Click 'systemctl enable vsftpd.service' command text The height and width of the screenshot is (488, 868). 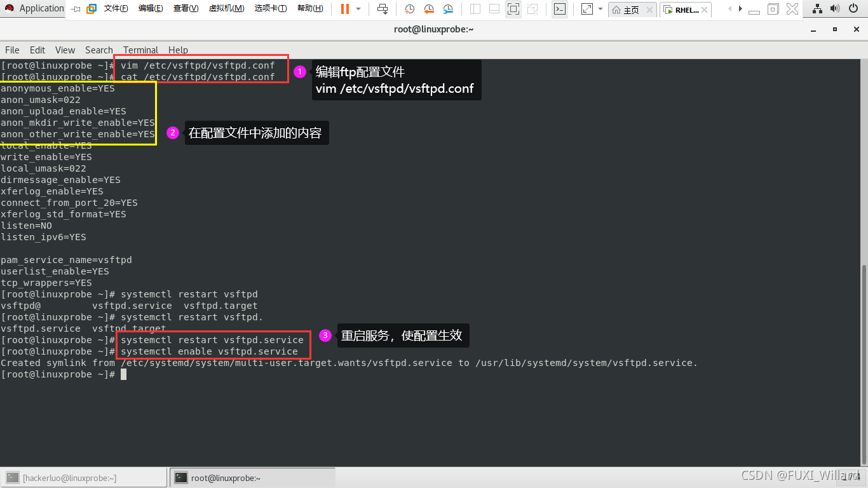(x=209, y=351)
